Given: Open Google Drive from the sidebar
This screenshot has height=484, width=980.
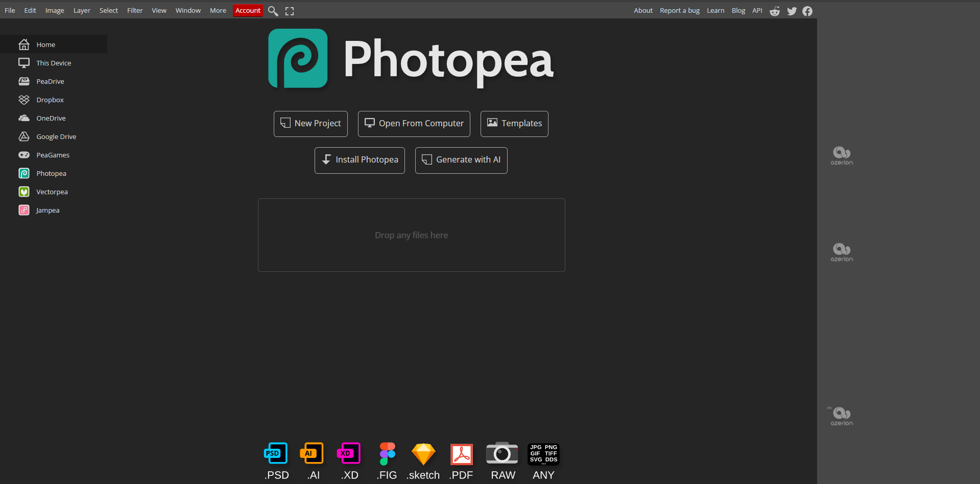Looking at the screenshot, I should [x=56, y=136].
